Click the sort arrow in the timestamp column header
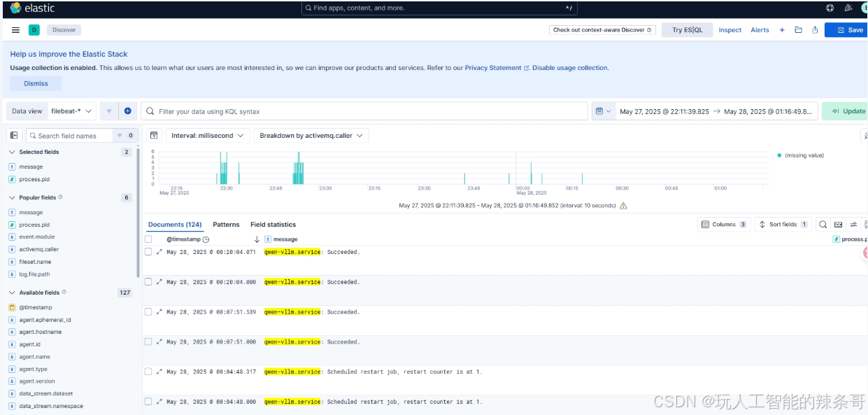The width and height of the screenshot is (868, 415). 257,239
